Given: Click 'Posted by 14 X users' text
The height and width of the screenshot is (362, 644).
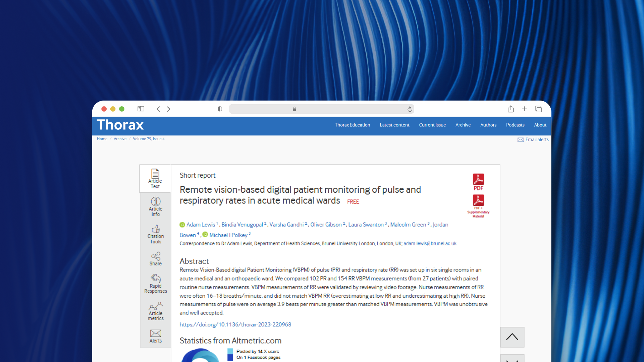Looking at the screenshot, I should (258, 351).
